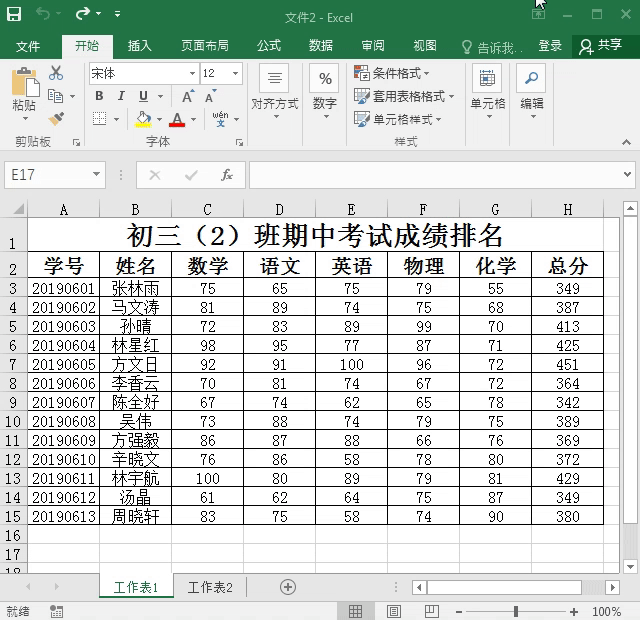640x620 pixels.
Task: Open the 编辑 editing group button
Action: click(531, 92)
